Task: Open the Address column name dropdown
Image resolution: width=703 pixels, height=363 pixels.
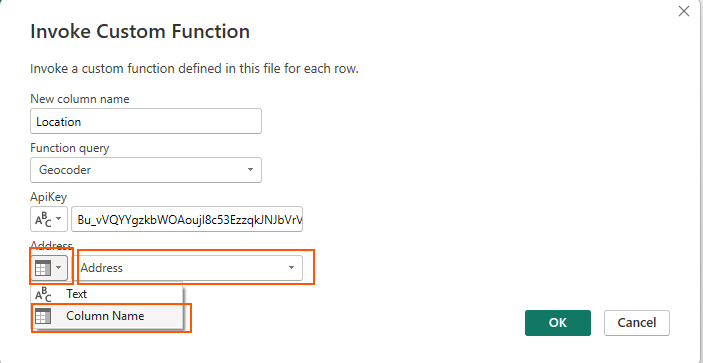Action: [187, 268]
